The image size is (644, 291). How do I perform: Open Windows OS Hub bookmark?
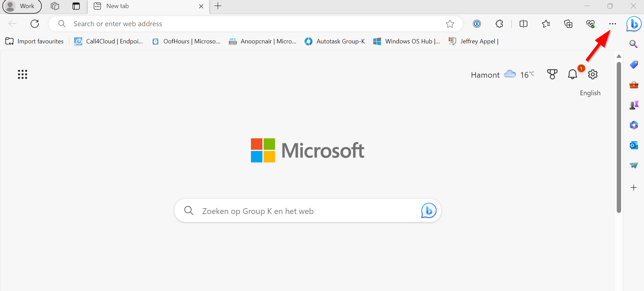pos(407,41)
